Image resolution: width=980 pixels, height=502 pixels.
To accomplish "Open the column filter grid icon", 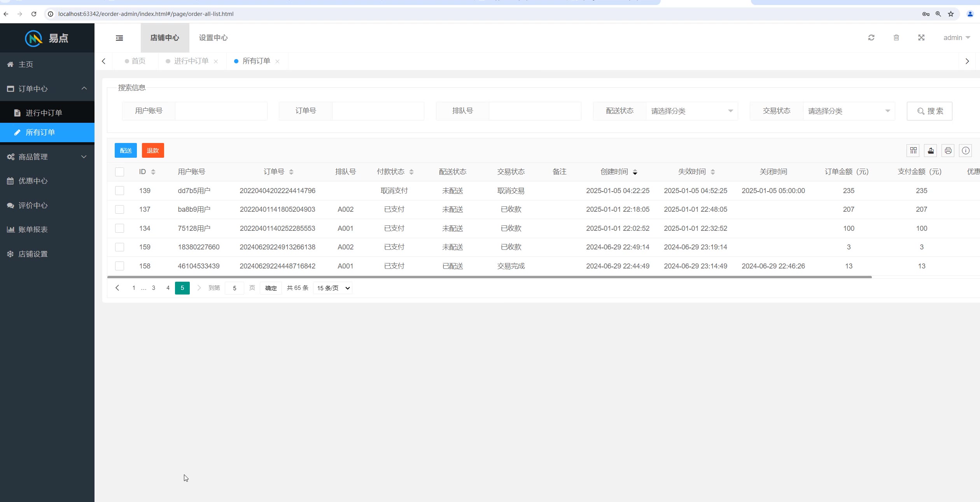I will point(913,150).
